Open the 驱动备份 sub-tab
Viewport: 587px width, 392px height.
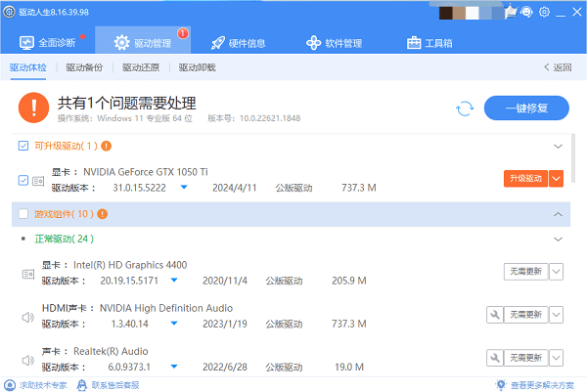click(x=85, y=67)
